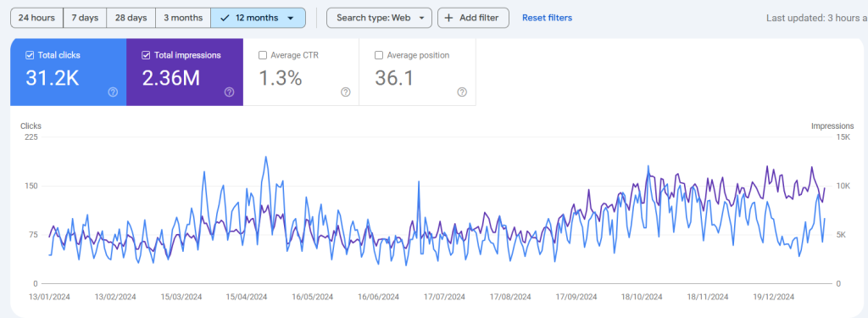Screen dimensions: 868x318
Task: Click the 18/10/2024 date on chart axis
Action: (x=642, y=297)
